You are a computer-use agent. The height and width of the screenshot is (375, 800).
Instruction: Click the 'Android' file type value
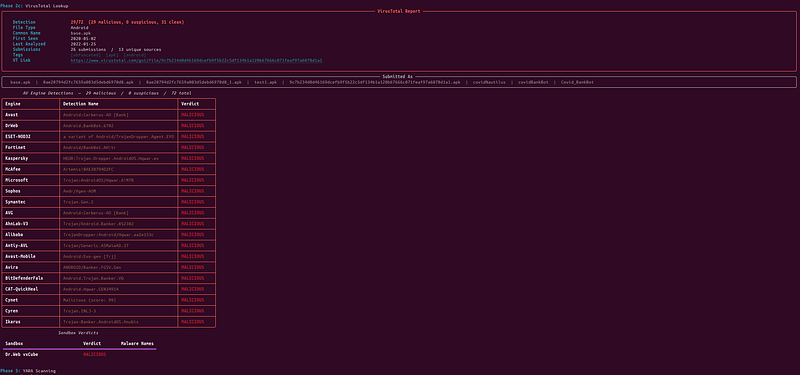point(81,28)
